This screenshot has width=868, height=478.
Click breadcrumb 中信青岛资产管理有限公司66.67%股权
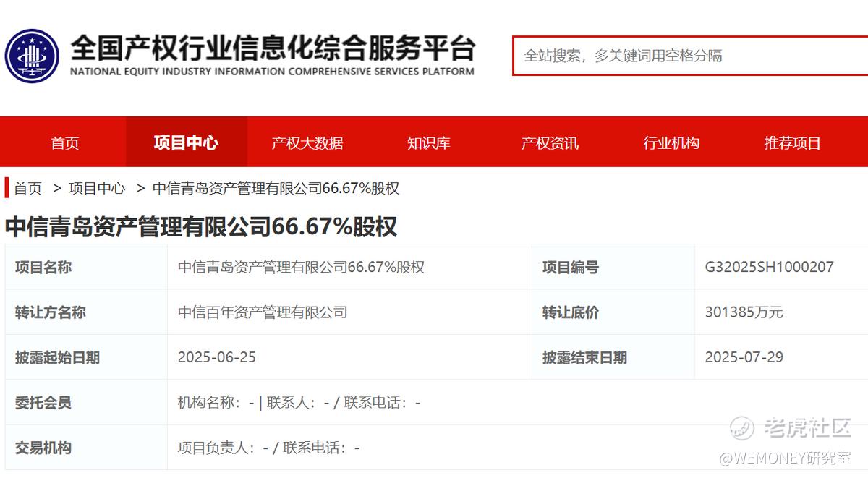click(x=276, y=189)
